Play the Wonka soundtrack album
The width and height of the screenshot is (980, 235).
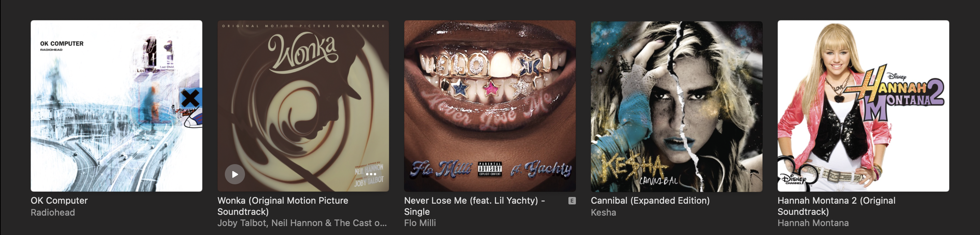pyautogui.click(x=235, y=174)
